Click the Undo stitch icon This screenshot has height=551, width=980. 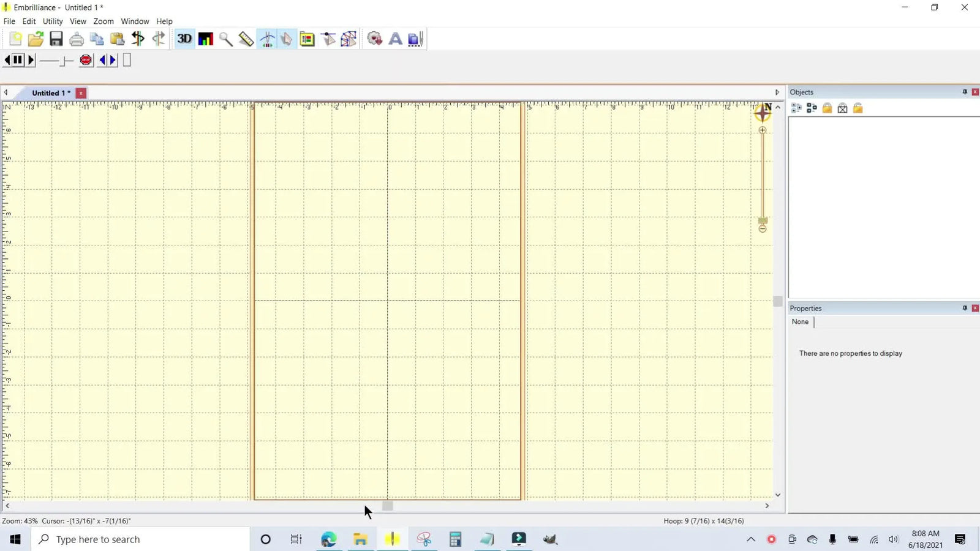coord(138,39)
